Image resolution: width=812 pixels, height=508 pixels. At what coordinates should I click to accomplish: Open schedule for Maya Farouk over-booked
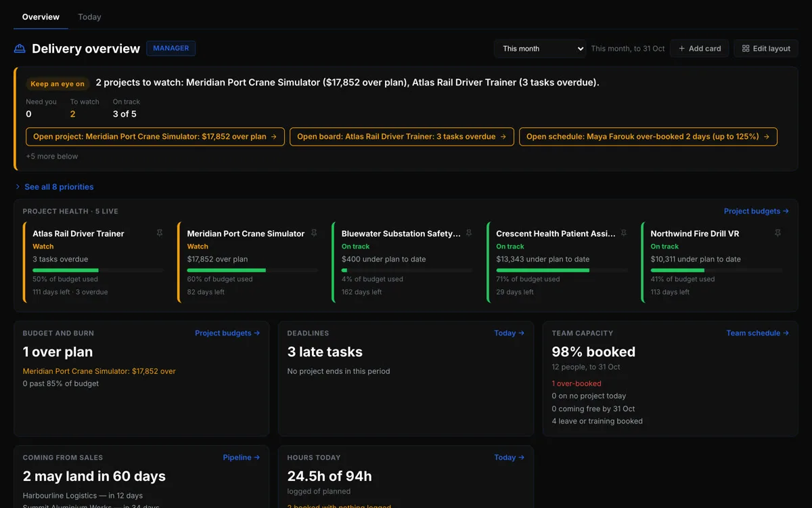(x=648, y=137)
